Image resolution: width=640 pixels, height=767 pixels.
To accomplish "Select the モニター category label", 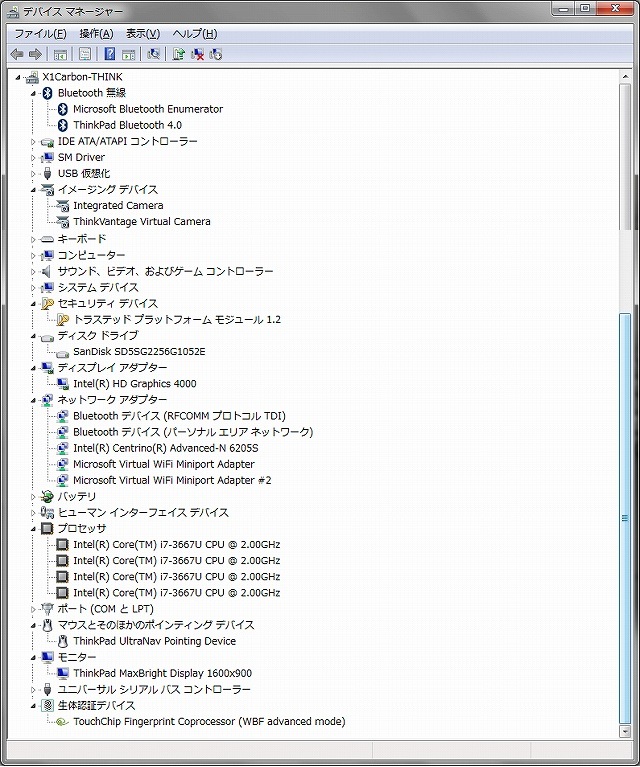I will coord(77,657).
